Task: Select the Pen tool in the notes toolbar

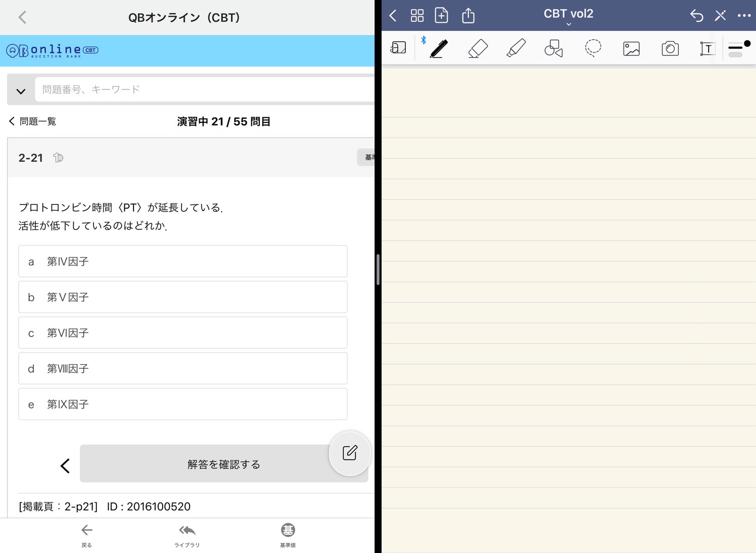Action: click(x=438, y=48)
